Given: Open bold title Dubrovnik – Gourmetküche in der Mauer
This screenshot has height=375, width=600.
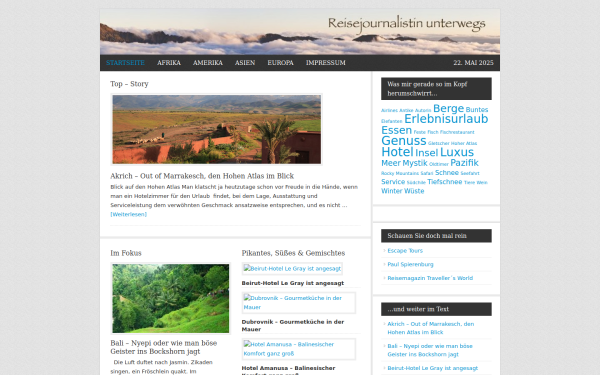Looking at the screenshot, I should coord(293,325).
